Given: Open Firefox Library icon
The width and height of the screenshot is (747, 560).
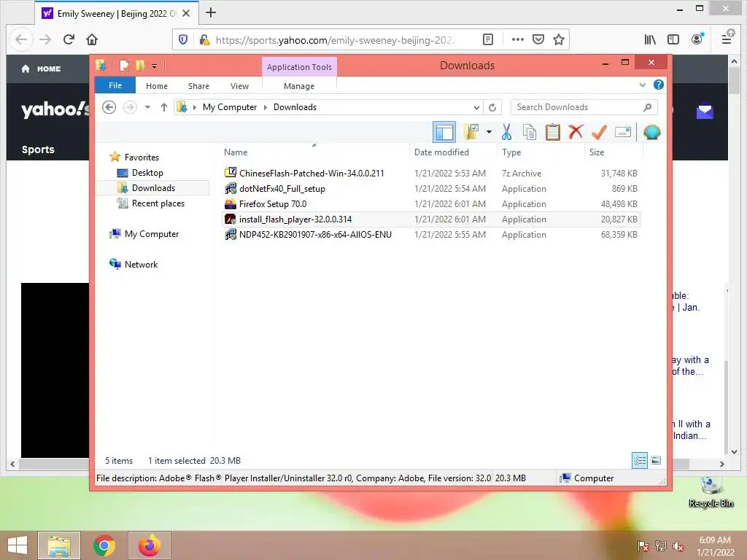Looking at the screenshot, I should (650, 39).
